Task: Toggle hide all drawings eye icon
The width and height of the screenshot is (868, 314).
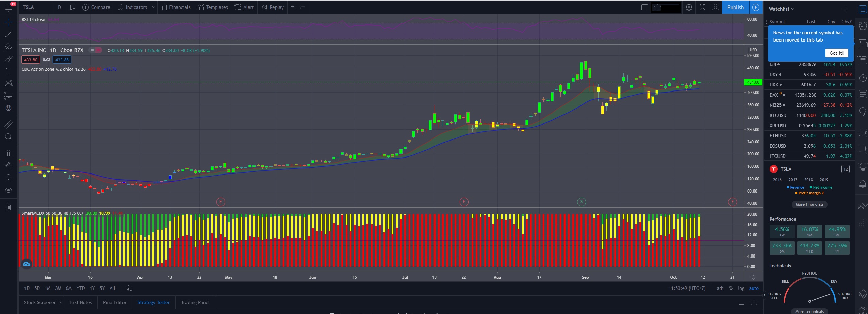Action: (9, 190)
